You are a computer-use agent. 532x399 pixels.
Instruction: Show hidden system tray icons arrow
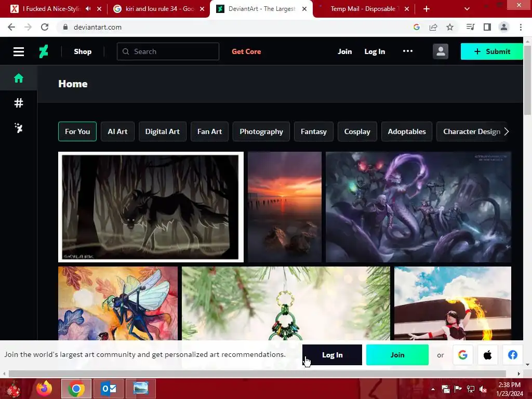click(433, 389)
